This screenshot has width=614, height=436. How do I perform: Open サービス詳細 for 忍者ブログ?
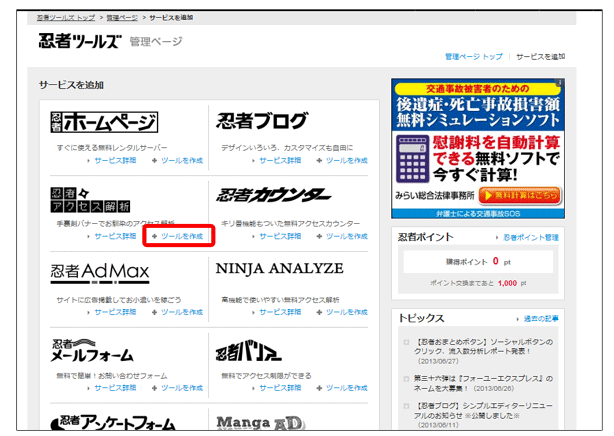point(280,160)
